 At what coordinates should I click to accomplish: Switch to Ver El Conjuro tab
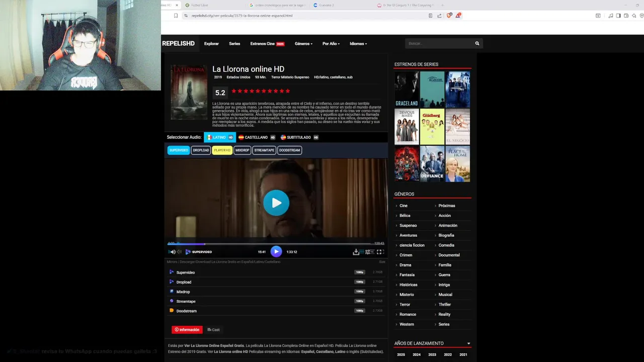click(x=406, y=5)
